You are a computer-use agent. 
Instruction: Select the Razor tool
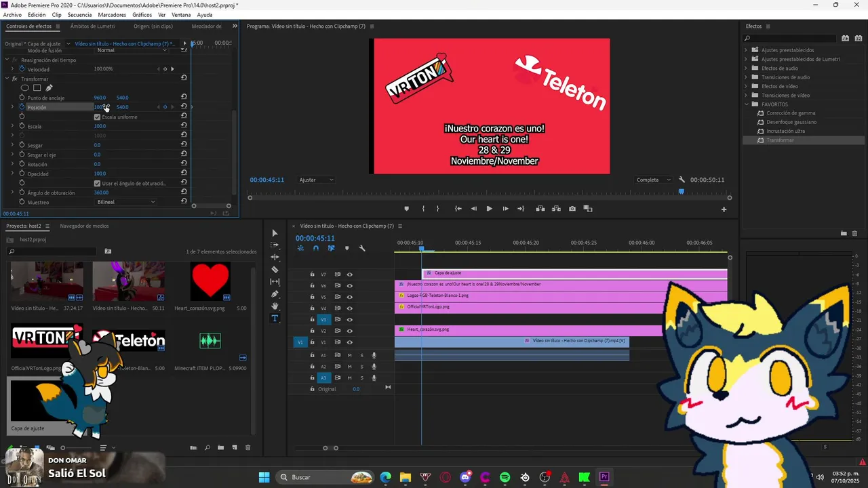275,269
